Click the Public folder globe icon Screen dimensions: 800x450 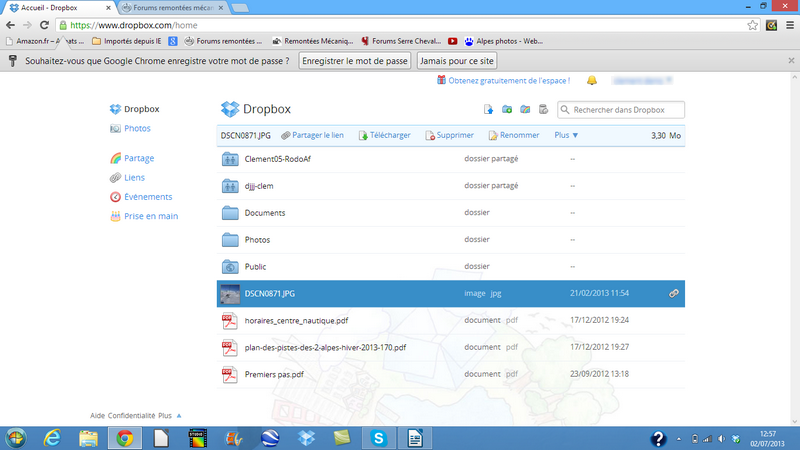[x=230, y=266]
